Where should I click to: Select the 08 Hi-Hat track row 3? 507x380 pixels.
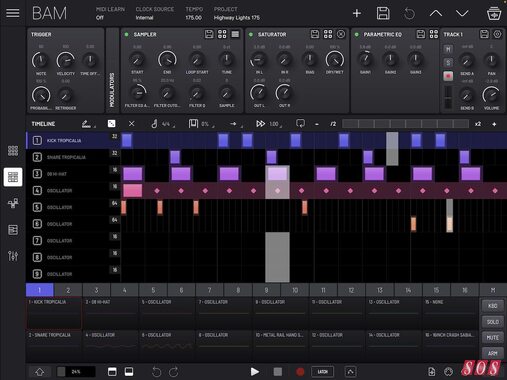point(73,174)
